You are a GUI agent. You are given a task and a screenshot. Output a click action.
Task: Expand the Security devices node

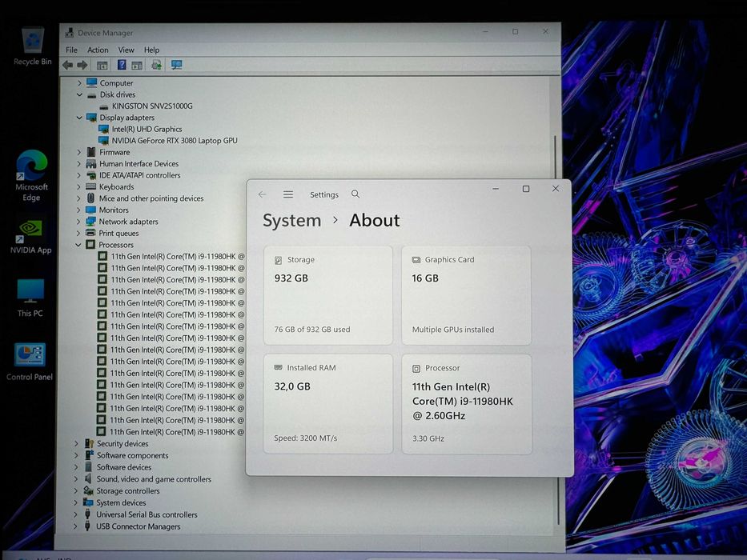76,444
